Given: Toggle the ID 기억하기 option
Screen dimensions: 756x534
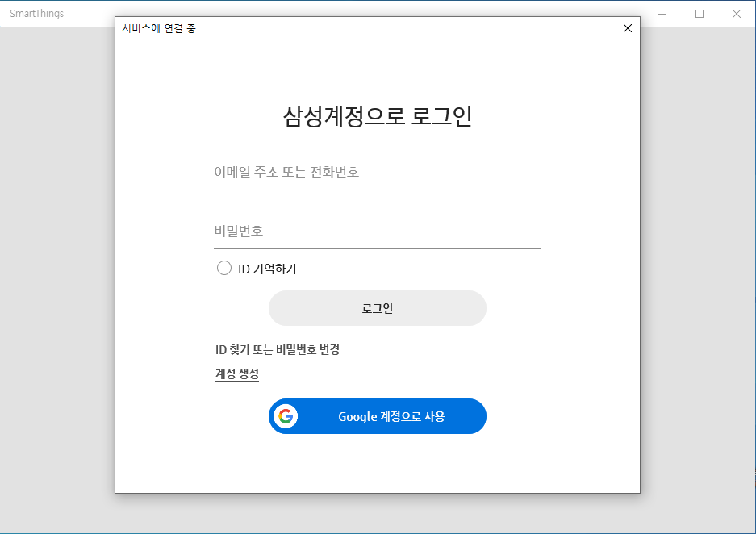Looking at the screenshot, I should pos(224,268).
